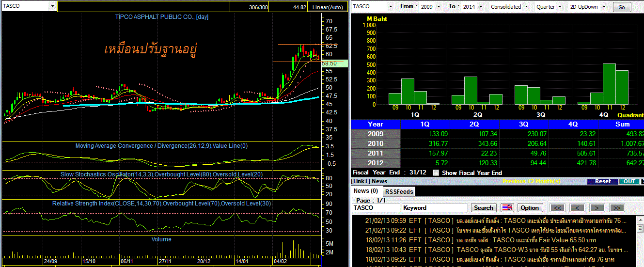The image size is (644, 267).
Task: Click the 2Q bar for year 2010
Action: point(471,91)
